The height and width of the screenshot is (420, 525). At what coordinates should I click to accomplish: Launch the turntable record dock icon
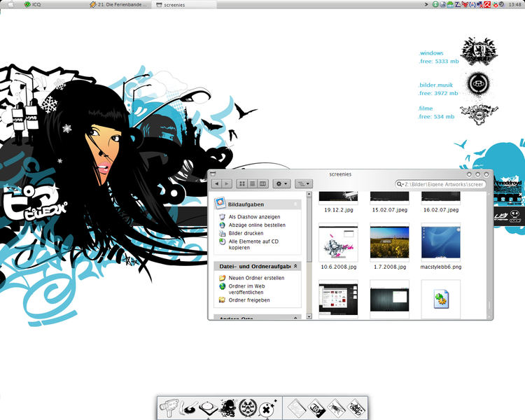click(188, 407)
